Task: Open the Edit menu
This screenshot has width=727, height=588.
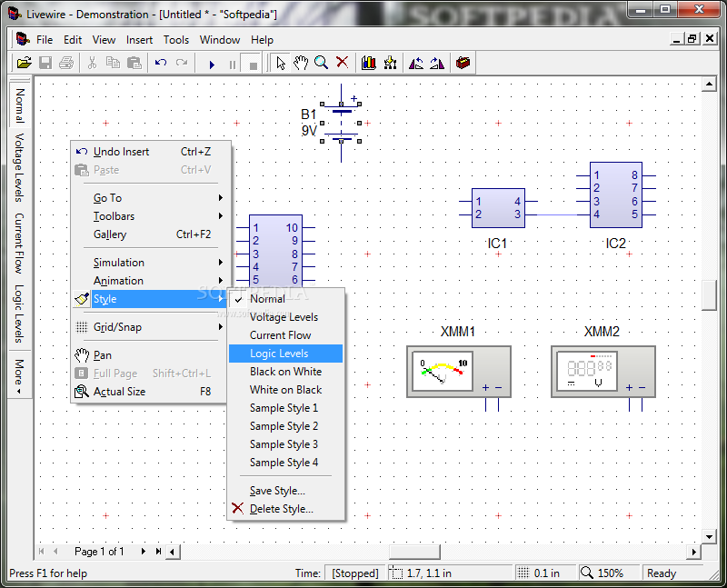Action: (x=73, y=40)
